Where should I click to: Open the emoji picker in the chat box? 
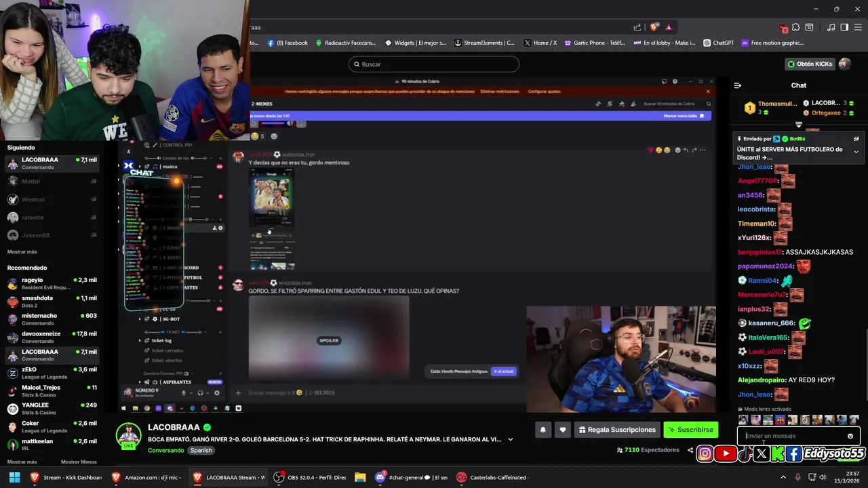click(x=850, y=436)
